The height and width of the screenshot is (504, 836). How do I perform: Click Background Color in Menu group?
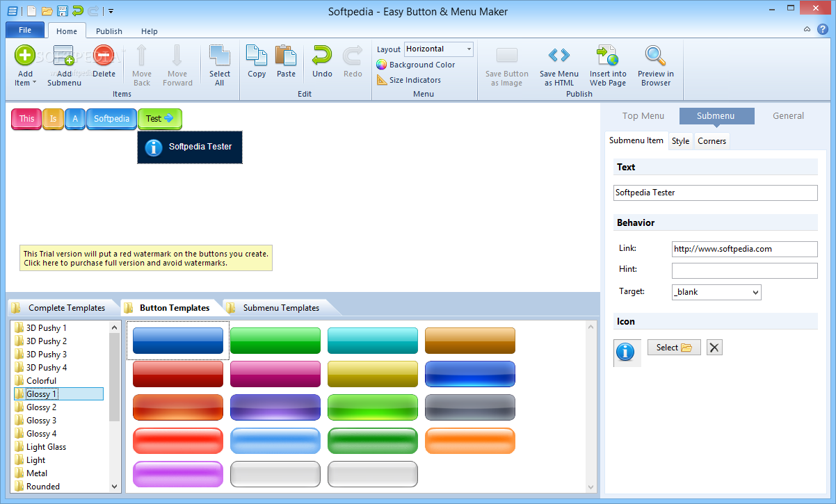click(x=416, y=65)
